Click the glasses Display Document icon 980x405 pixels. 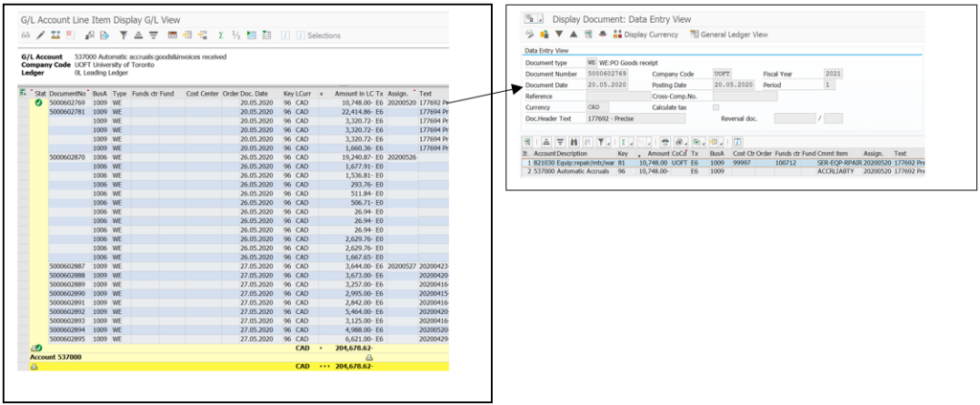point(26,35)
